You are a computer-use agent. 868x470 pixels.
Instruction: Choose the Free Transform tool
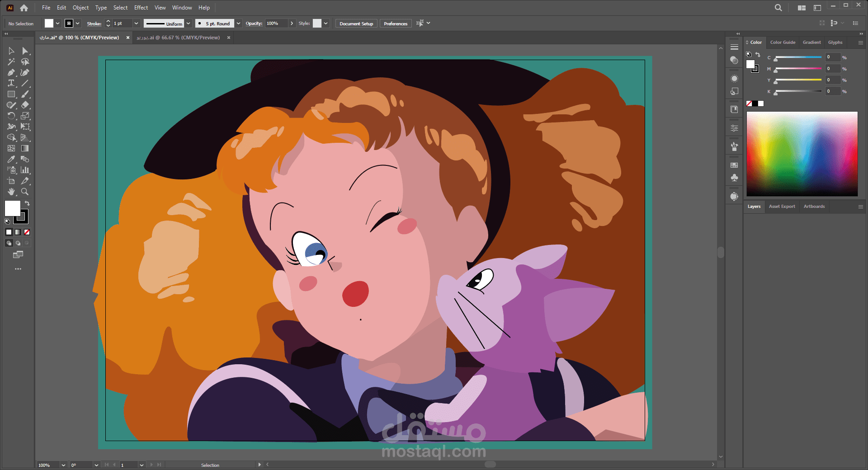pos(25,127)
